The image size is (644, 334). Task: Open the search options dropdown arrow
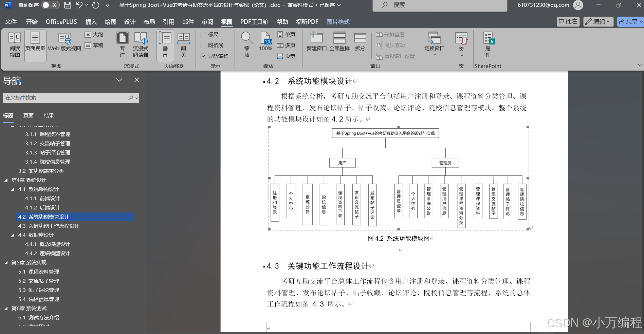pyautogui.click(x=136, y=98)
